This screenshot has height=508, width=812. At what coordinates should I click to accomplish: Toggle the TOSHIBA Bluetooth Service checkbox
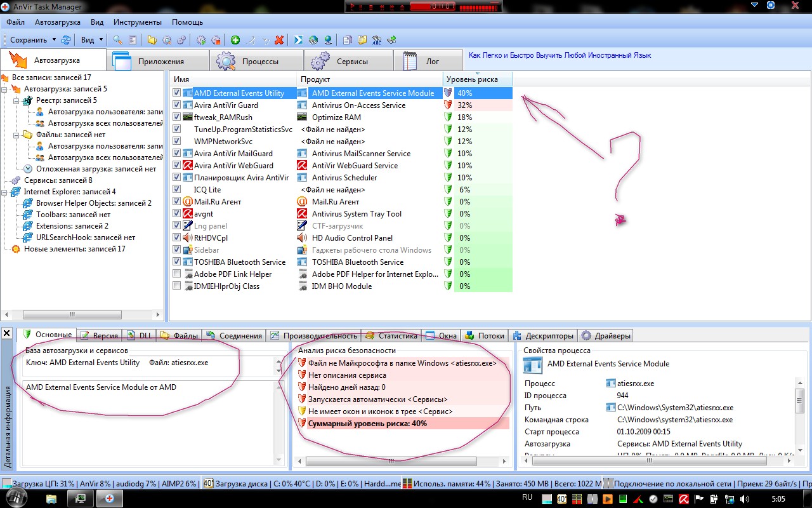click(176, 262)
